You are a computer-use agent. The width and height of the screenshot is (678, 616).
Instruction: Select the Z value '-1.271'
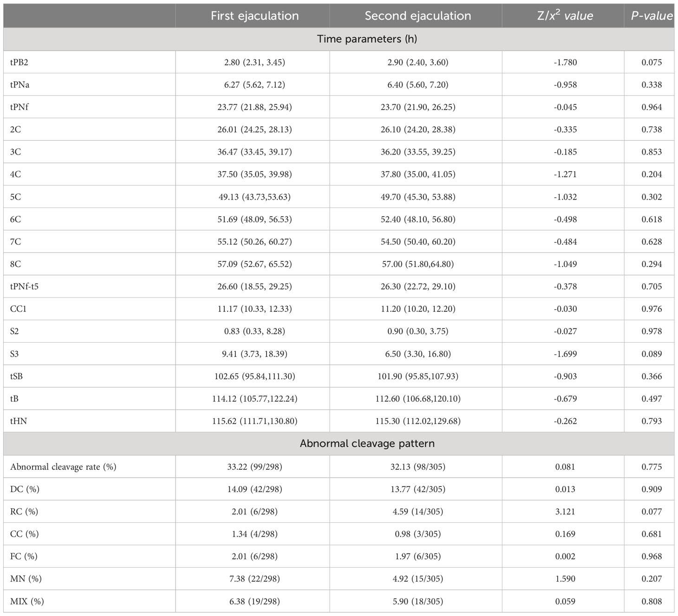click(565, 175)
